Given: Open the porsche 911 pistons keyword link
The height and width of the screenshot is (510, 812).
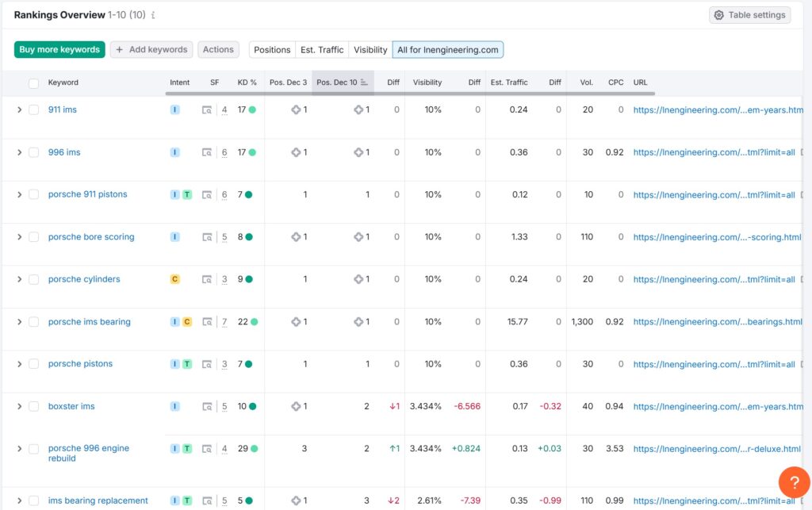Looking at the screenshot, I should pos(87,194).
